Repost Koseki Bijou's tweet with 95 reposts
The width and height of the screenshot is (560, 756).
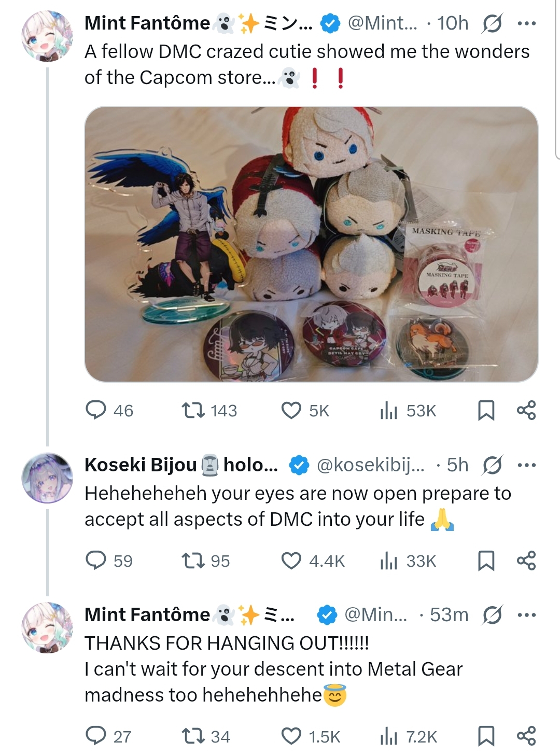(x=192, y=561)
